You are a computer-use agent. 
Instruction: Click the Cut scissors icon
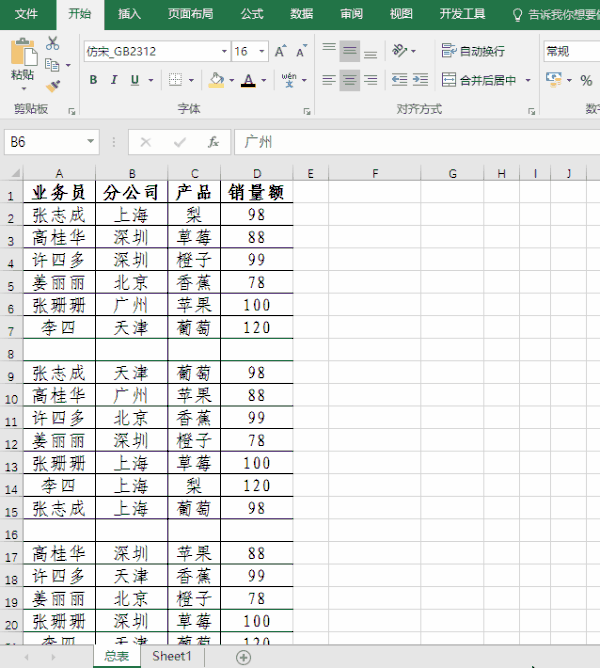[52, 44]
